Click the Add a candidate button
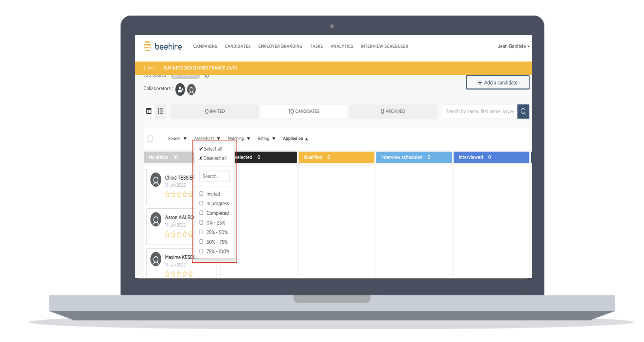Image resolution: width=644 pixels, height=342 pixels. pyautogui.click(x=497, y=82)
